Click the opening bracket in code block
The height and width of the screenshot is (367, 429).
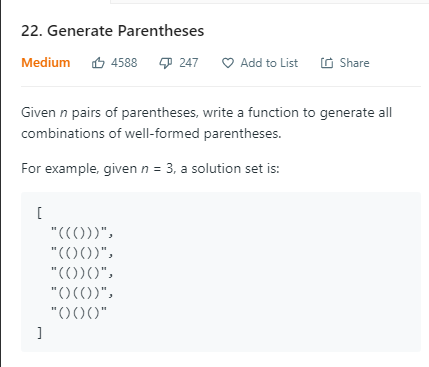click(39, 213)
